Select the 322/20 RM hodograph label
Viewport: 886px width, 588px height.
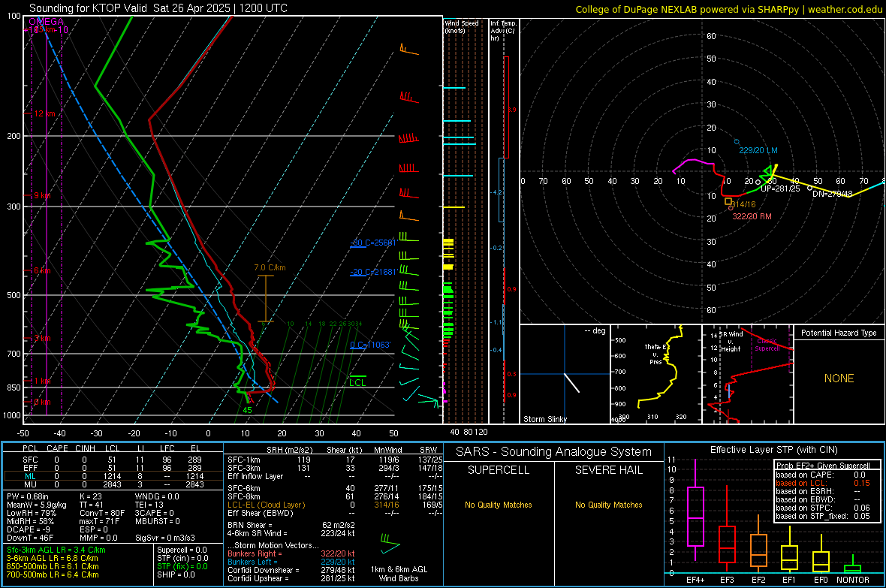point(752,216)
